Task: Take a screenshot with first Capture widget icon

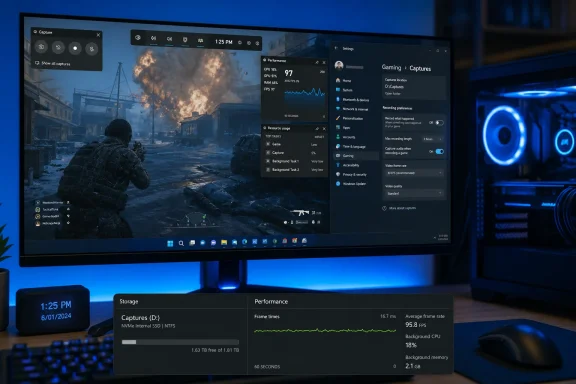Action: (x=42, y=47)
